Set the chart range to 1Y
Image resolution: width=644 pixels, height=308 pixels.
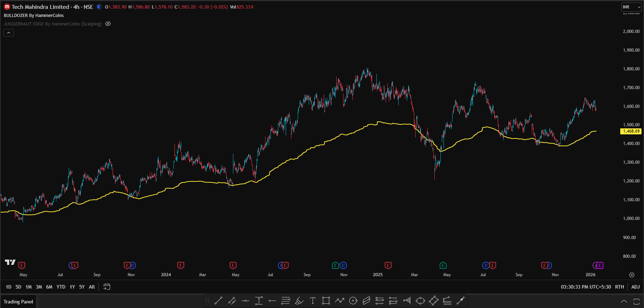(72, 287)
